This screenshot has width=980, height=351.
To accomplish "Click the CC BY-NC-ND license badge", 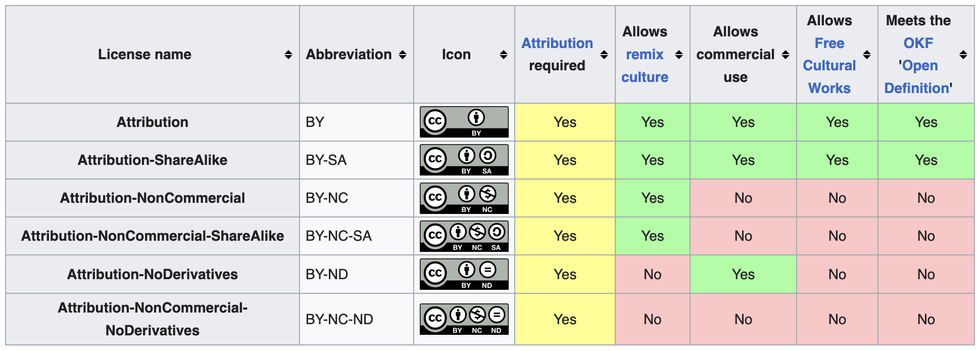I will [464, 319].
